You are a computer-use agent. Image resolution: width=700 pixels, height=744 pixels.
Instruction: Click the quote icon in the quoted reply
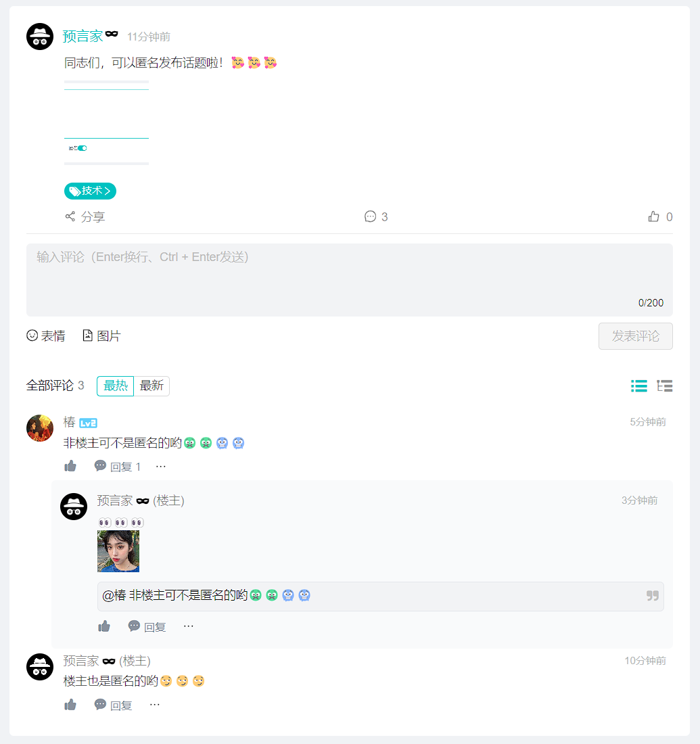(653, 596)
